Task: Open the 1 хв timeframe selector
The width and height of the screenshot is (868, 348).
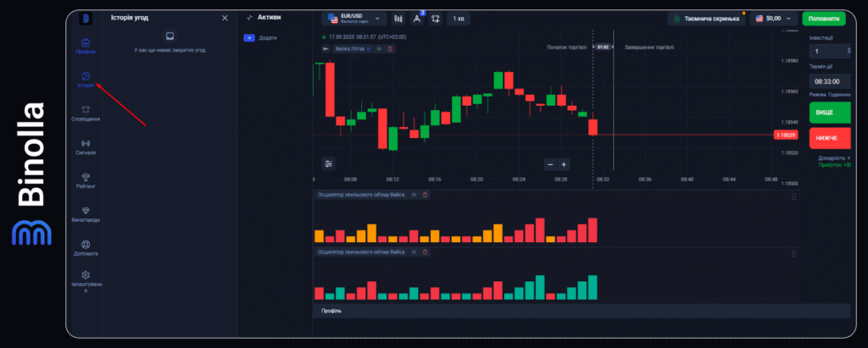Action: tap(459, 18)
